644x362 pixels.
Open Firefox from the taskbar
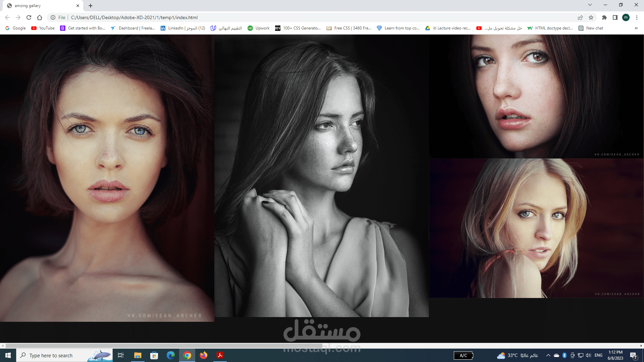coord(204,355)
